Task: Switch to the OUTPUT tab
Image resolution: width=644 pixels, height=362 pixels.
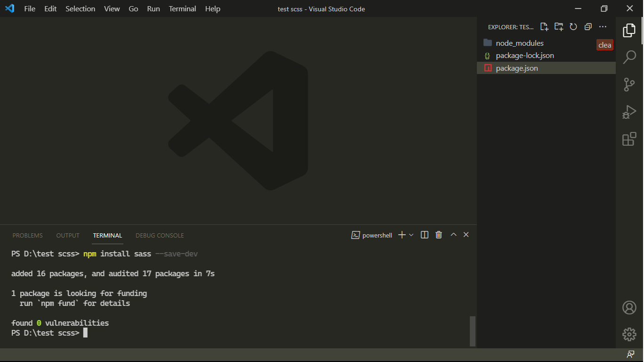Action: [x=68, y=235]
